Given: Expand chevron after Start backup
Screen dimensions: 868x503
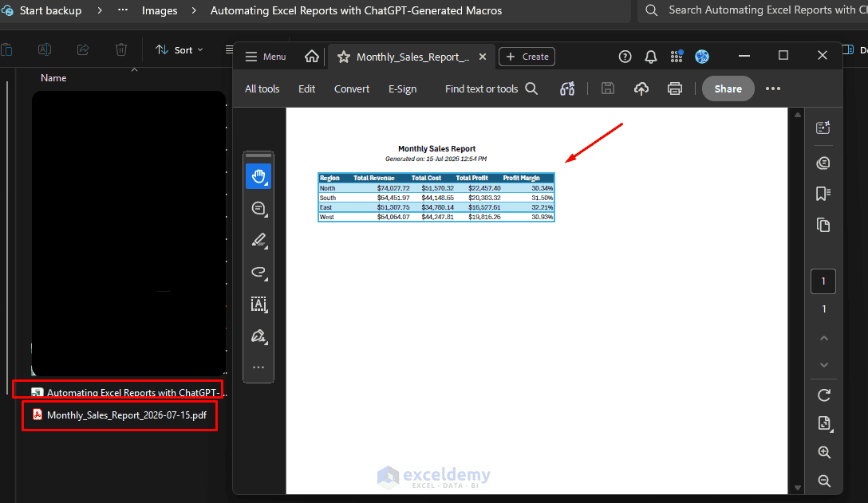Looking at the screenshot, I should coord(100,10).
